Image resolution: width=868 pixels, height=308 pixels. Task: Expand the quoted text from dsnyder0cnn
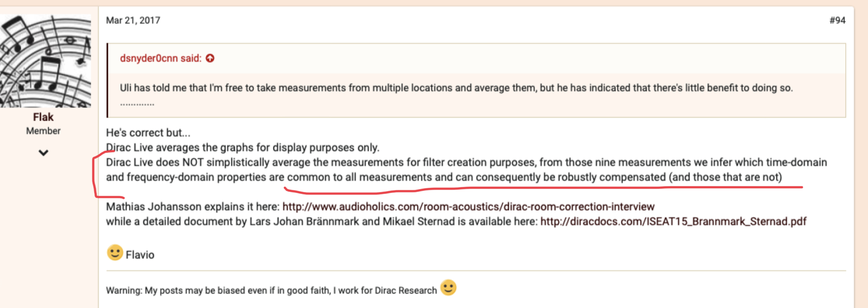[x=456, y=88]
